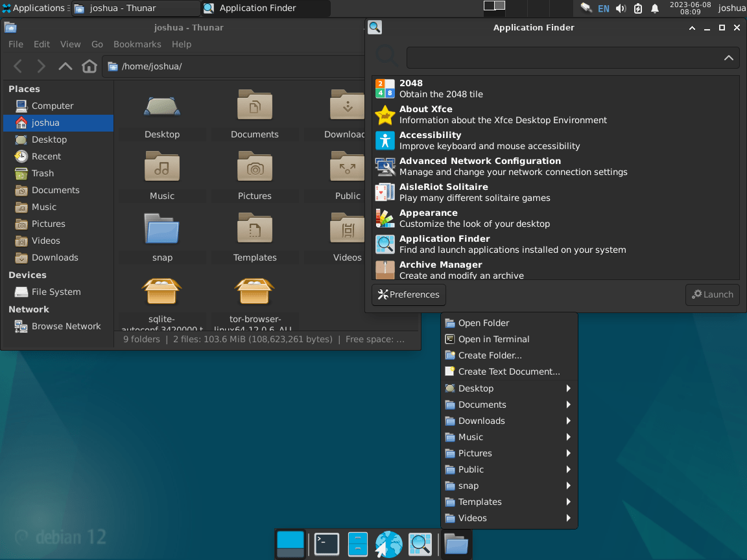Click inside the Application Finder search field
The width and height of the screenshot is (747, 560).
[571, 58]
